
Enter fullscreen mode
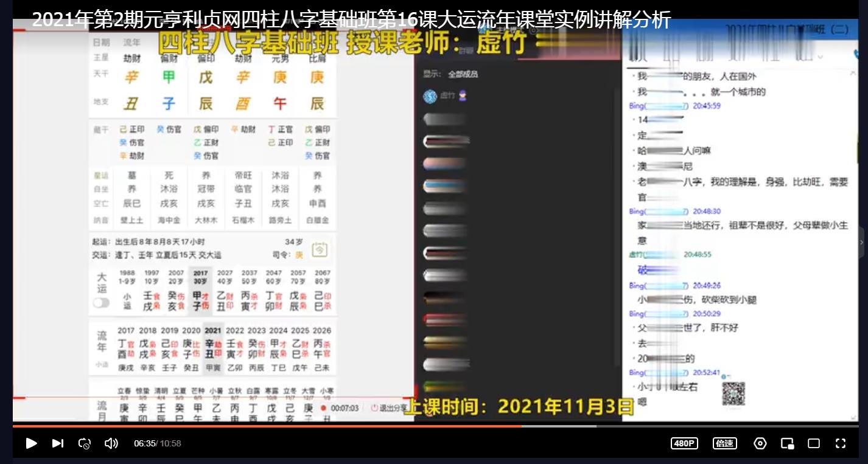coord(840,443)
